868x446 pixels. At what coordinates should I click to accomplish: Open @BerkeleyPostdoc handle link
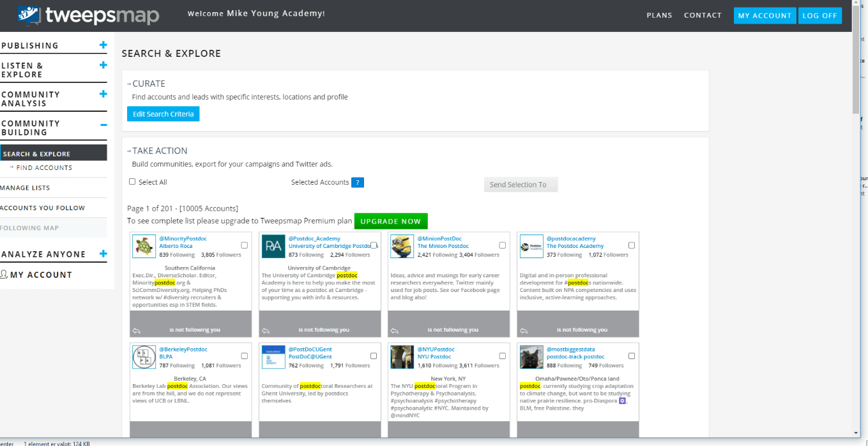tap(183, 350)
